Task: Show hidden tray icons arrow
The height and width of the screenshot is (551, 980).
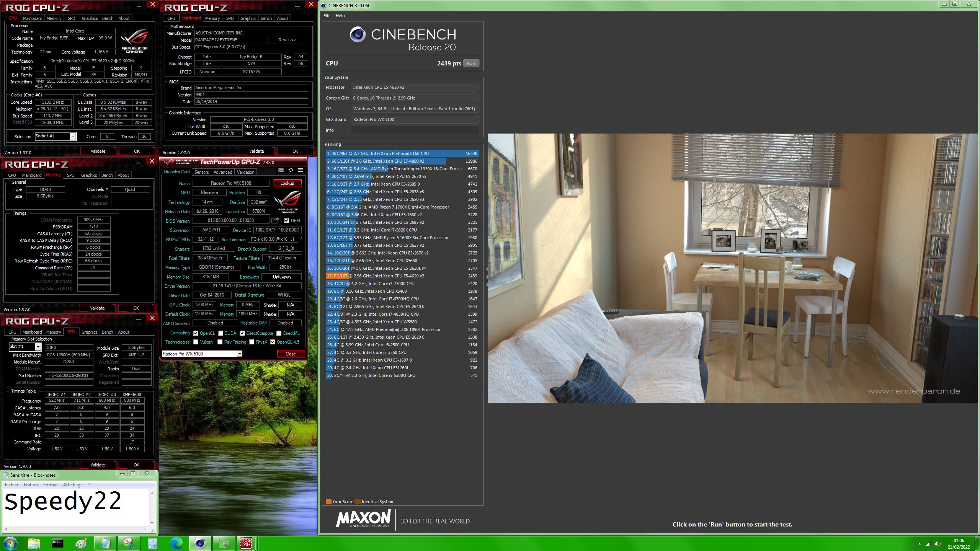Action: coord(919,544)
